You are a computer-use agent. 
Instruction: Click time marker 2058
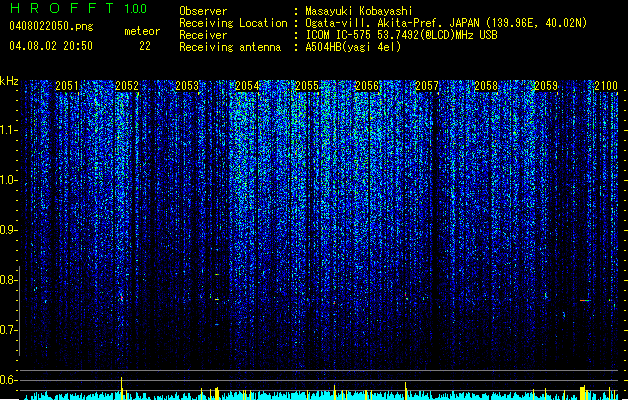pos(486,85)
